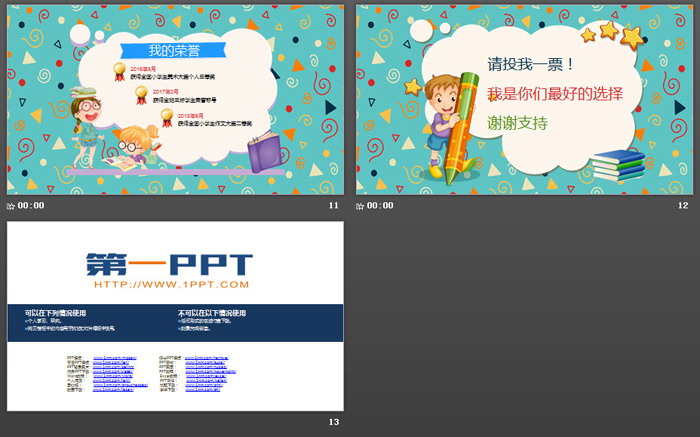Screen dimensions: 700x437
Task: Click the transition star icon under slide 12
Action: click(x=360, y=206)
